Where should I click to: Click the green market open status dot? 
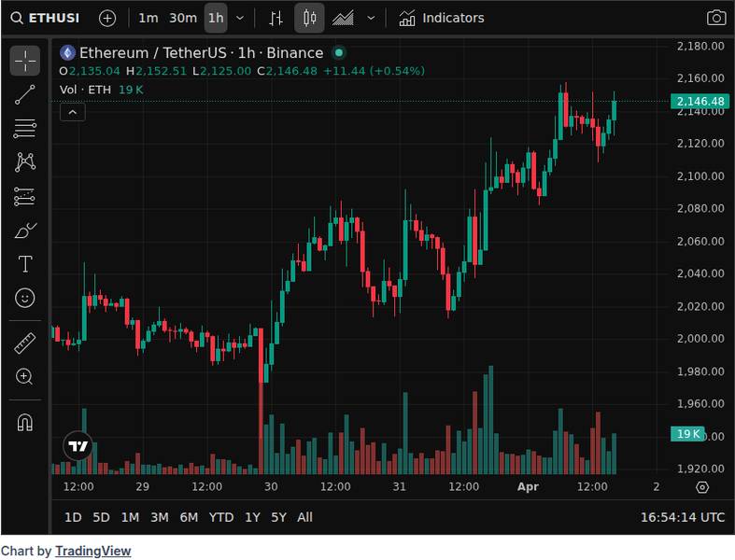339,53
